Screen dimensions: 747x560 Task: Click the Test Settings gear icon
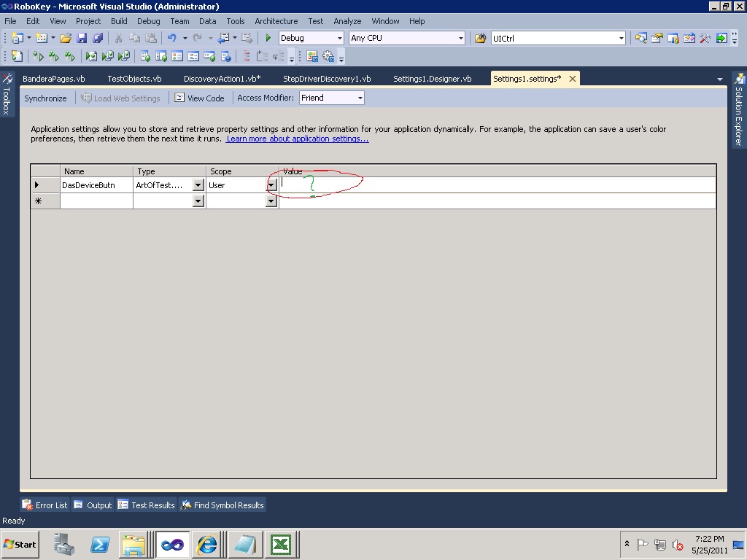coord(328,57)
